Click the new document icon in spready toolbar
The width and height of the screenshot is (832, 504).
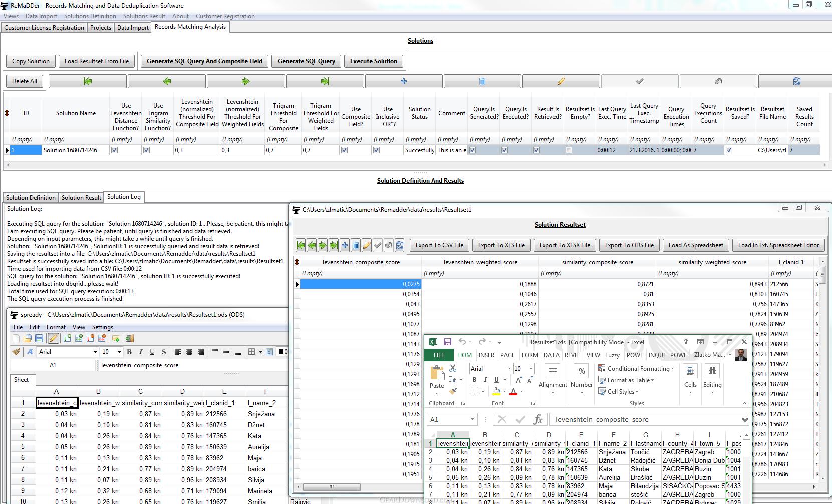(x=17, y=339)
